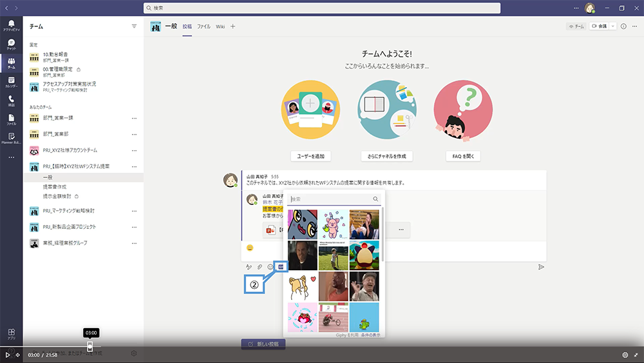The image size is (644, 363).
Task: Select the 提示金額検討 channel
Action: [x=57, y=197]
